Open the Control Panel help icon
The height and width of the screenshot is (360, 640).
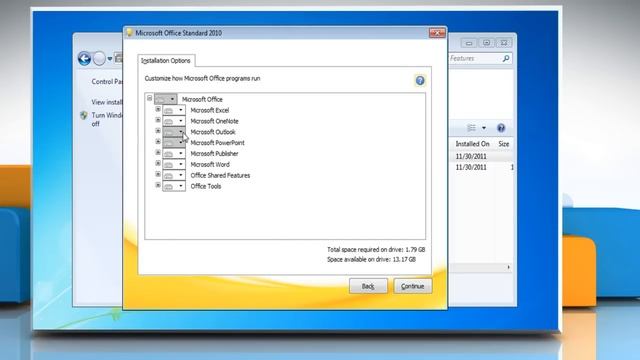click(x=501, y=128)
